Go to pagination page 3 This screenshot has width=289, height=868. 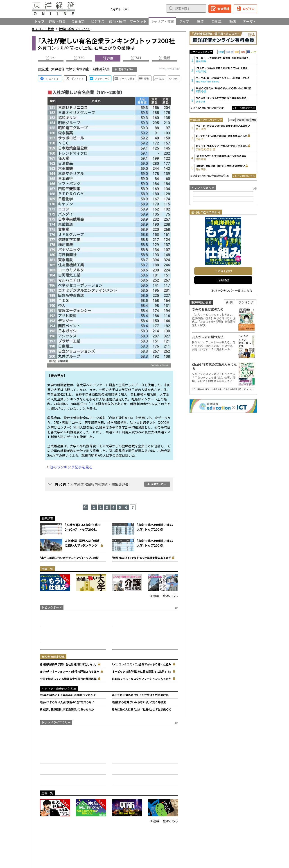click(107, 507)
